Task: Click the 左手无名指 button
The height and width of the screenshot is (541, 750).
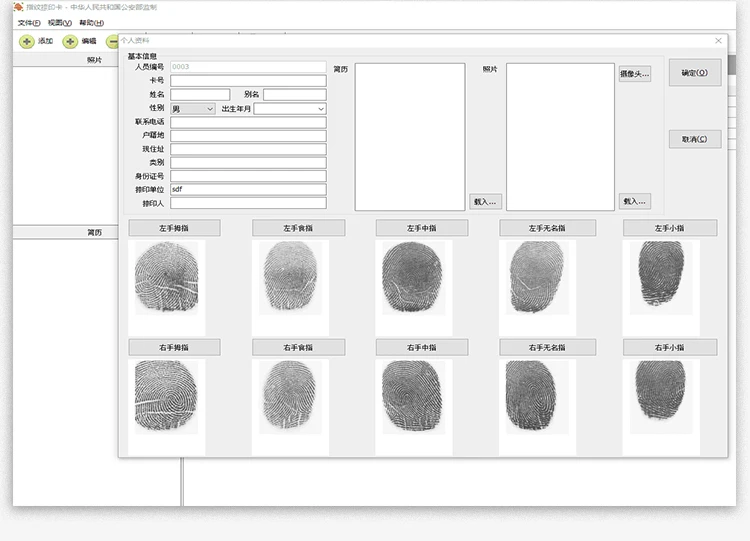Action: click(548, 228)
